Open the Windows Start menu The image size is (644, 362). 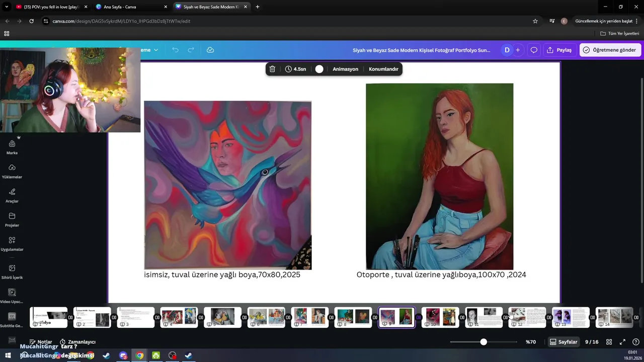8,355
